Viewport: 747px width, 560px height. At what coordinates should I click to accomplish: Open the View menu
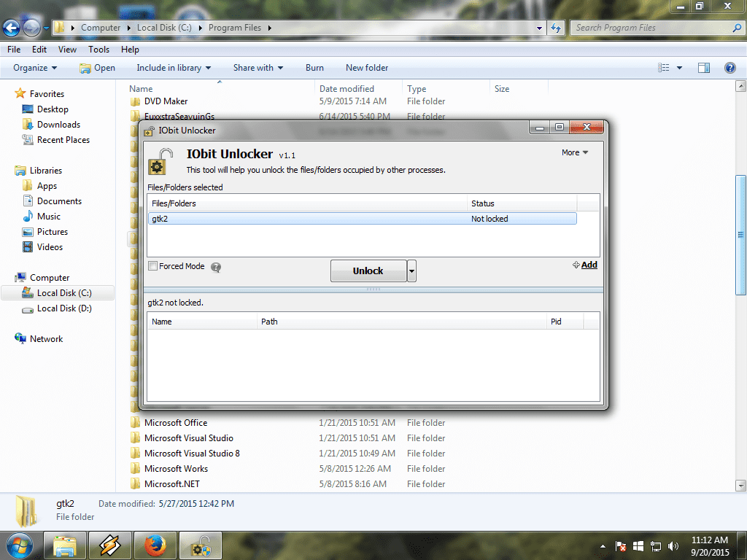pyautogui.click(x=67, y=50)
